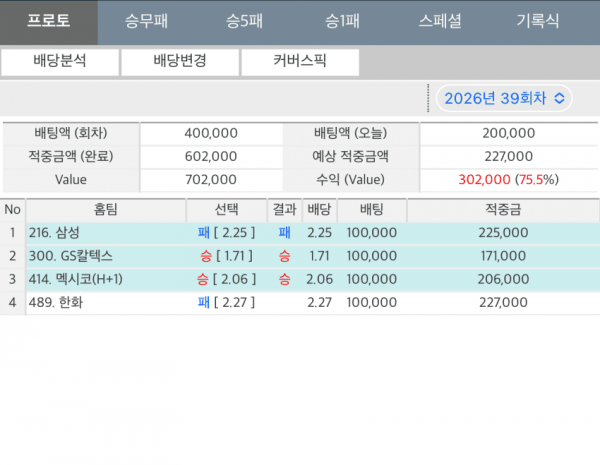
Task: Click the 배당변경 button
Action: pos(180,61)
